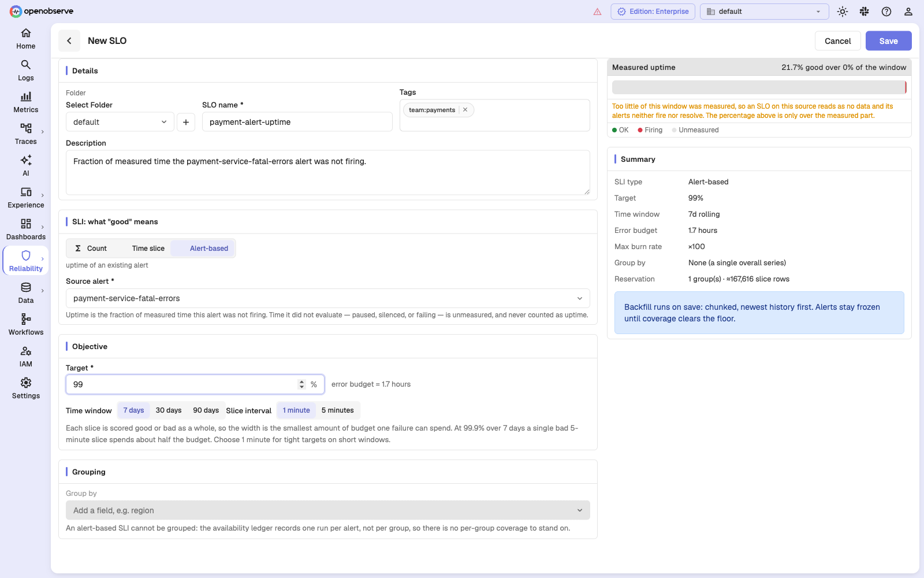The height and width of the screenshot is (578, 924).
Task: Click the Edition: Enterprise badge
Action: pos(653,12)
